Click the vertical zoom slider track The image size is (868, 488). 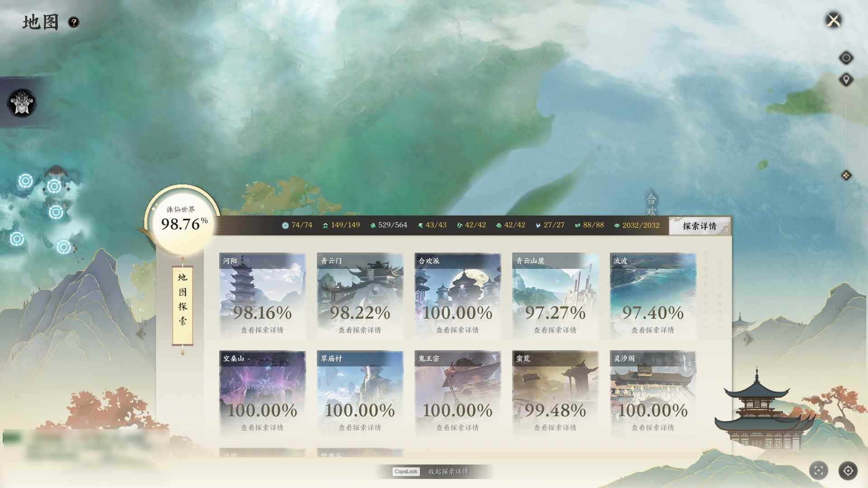846,136
